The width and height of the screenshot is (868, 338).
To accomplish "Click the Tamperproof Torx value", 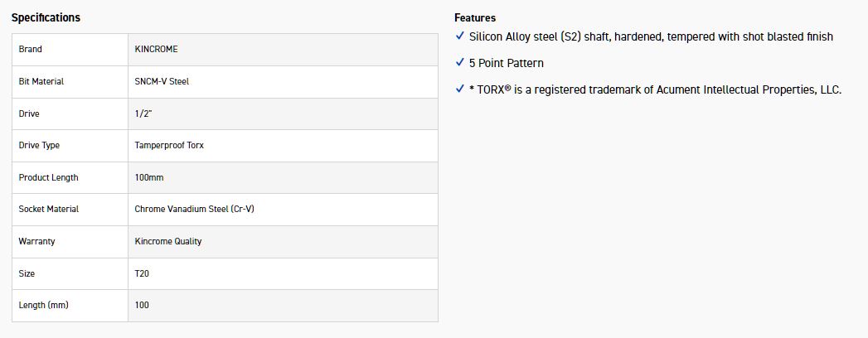I will [169, 145].
